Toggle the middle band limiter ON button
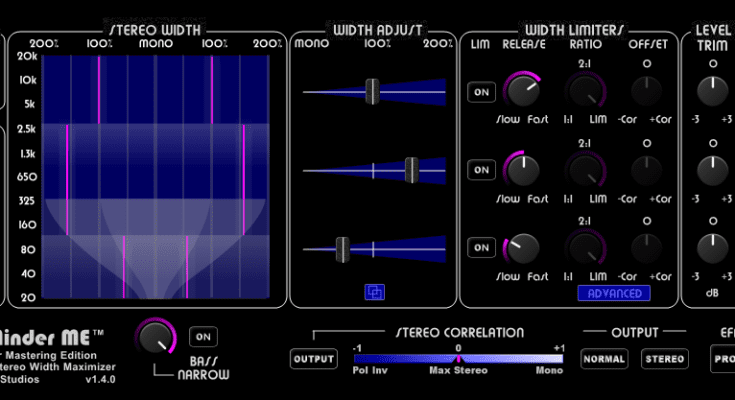Screen dimensions: 735x400 pyautogui.click(x=481, y=170)
